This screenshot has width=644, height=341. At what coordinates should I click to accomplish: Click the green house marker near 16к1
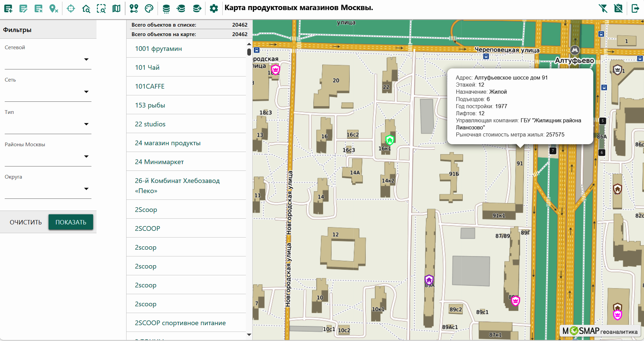pyautogui.click(x=390, y=139)
